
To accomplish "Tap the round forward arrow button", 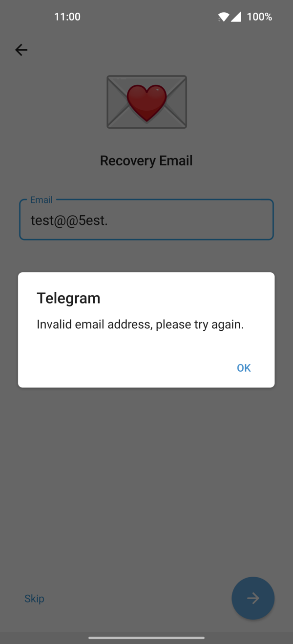I will [x=253, y=598].
